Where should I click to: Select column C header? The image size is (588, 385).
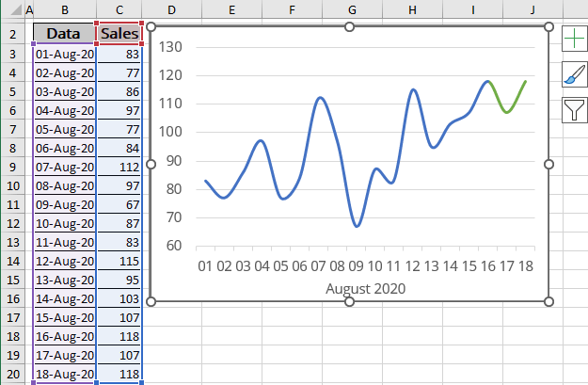coord(119,9)
